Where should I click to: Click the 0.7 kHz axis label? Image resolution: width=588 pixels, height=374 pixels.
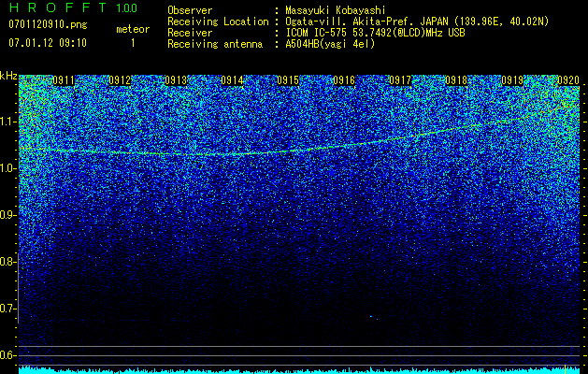[x=8, y=309]
